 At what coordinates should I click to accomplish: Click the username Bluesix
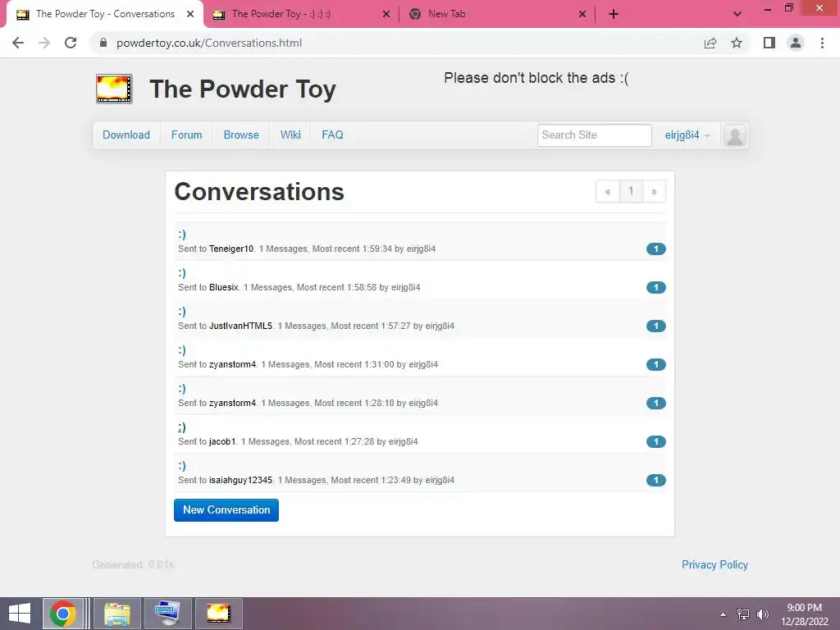223,287
